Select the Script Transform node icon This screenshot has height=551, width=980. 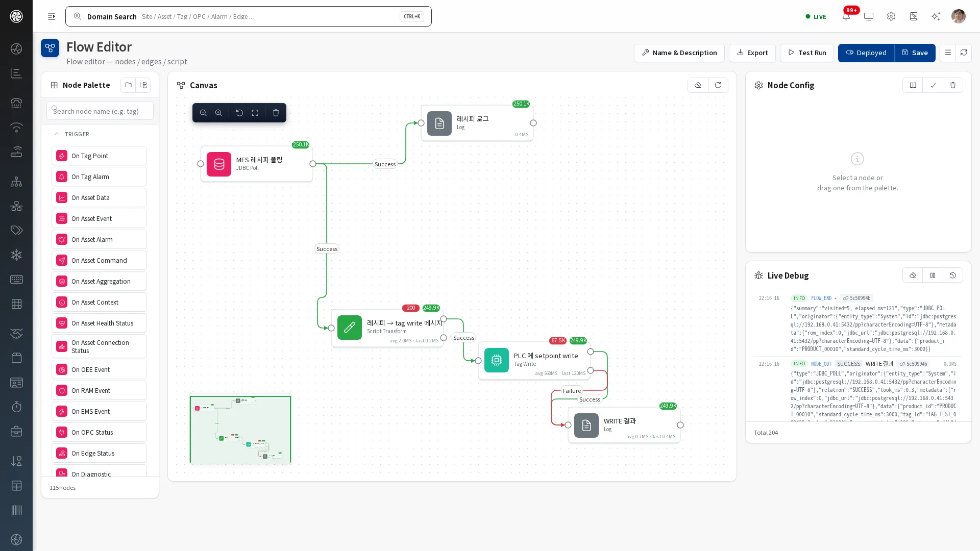350,328
